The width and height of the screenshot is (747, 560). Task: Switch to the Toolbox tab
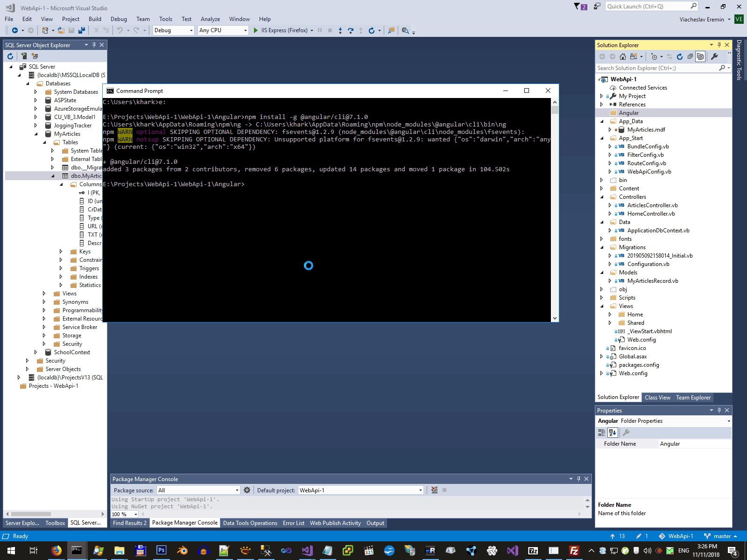[55, 523]
